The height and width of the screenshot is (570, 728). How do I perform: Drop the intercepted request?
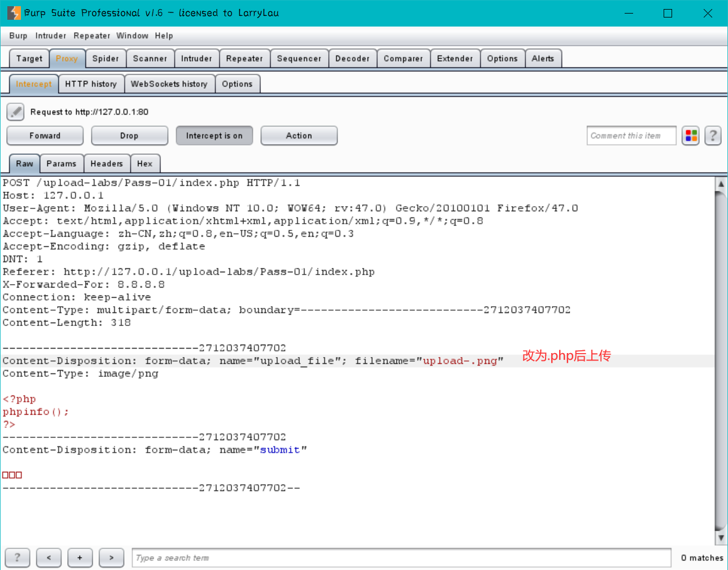pyautogui.click(x=129, y=136)
